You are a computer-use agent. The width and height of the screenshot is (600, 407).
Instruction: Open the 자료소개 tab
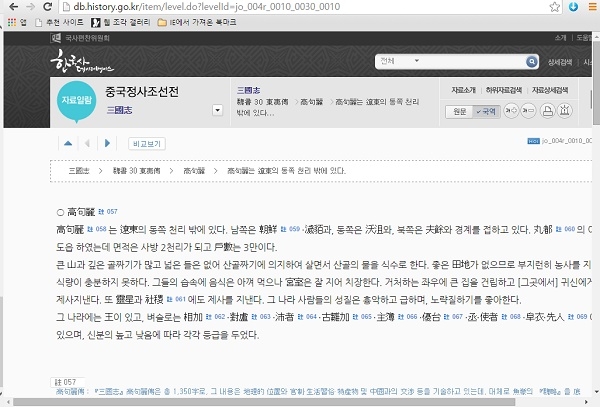click(464, 89)
